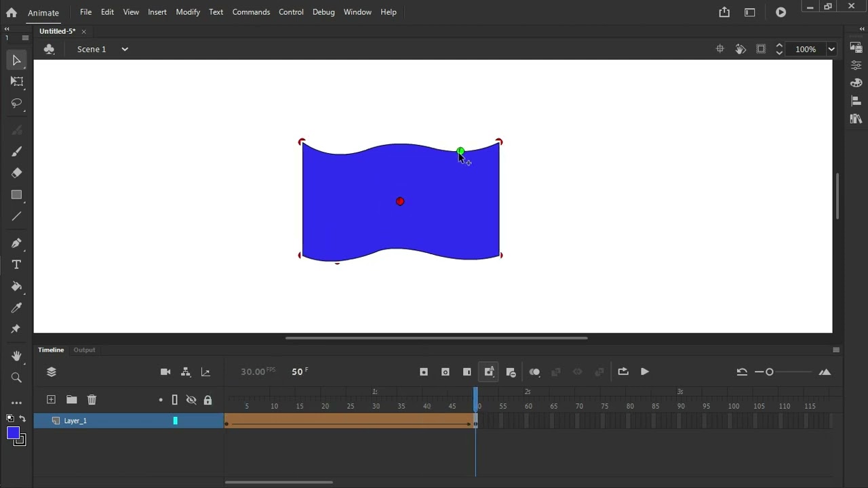The width and height of the screenshot is (868, 488).
Task: Select the Asset Warp pin tool
Action: 16,329
